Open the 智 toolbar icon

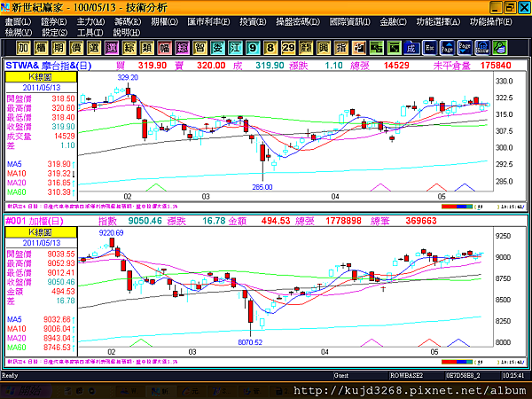(x=199, y=48)
